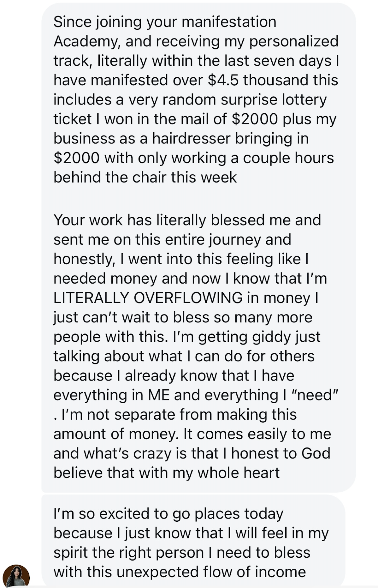The image size is (378, 588).
Task: Click the word "hairdresser" in the first message
Action: [x=191, y=138]
